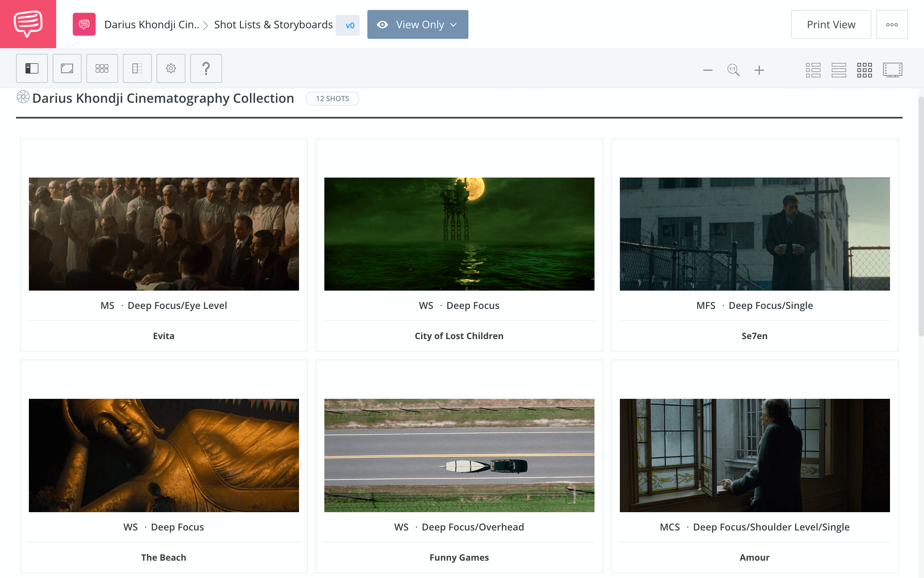Switch to slideshow presentation view icon
The height and width of the screenshot is (578, 924).
pos(893,70)
